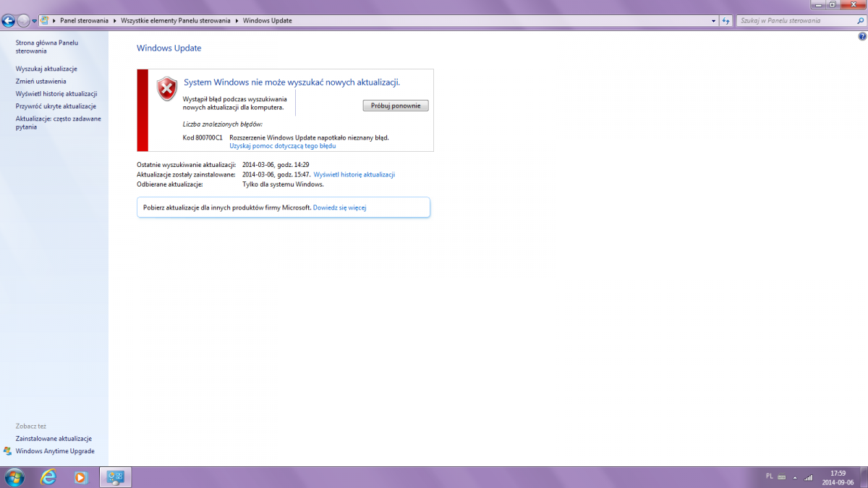Open Wyświetl historię aktualizacji beside install date
This screenshot has width=868, height=488.
click(354, 174)
